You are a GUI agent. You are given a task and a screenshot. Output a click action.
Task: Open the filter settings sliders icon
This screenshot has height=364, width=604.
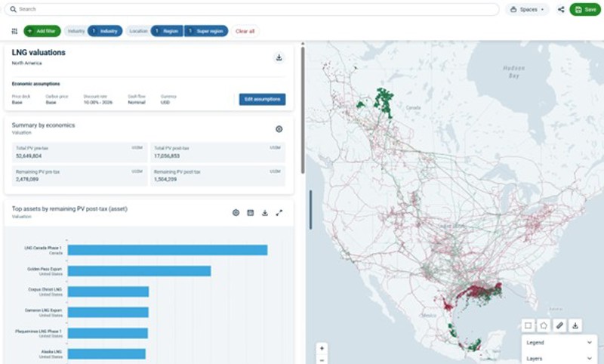click(x=14, y=31)
